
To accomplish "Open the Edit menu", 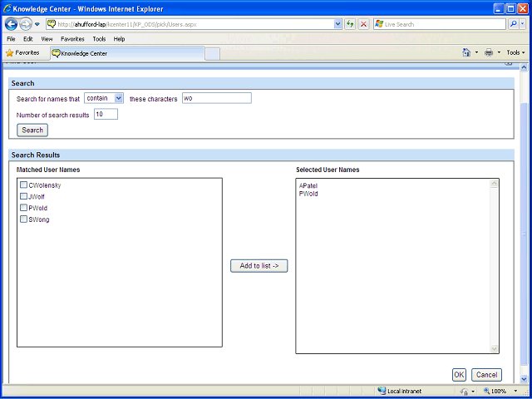I will pos(27,39).
